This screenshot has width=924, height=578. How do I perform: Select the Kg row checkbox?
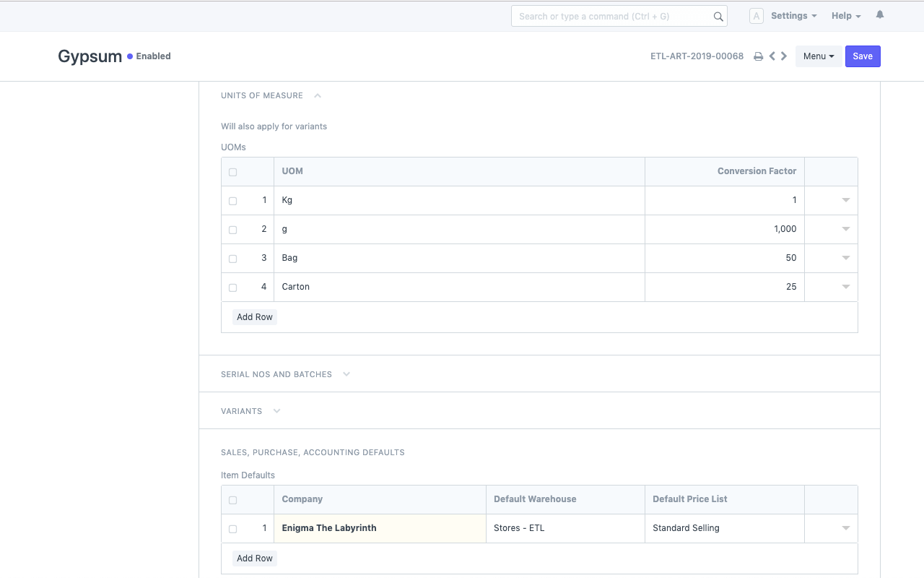232,201
